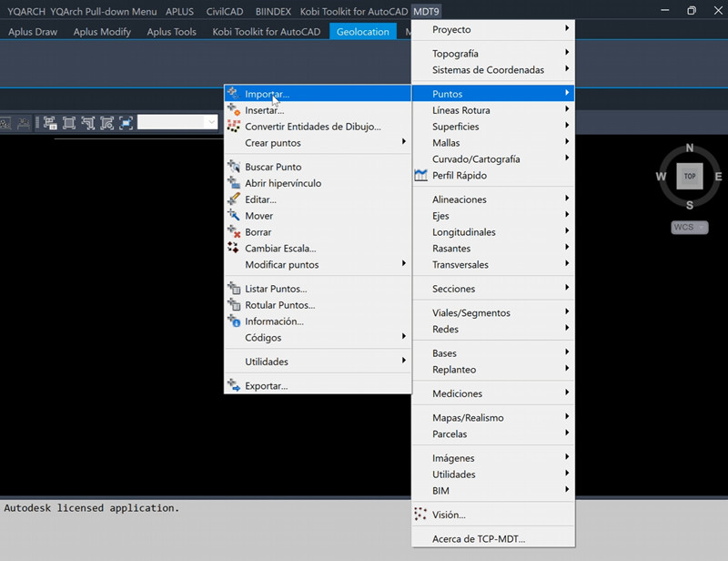This screenshot has width=728, height=561.
Task: Choose the Borrar points icon
Action: [x=234, y=232]
